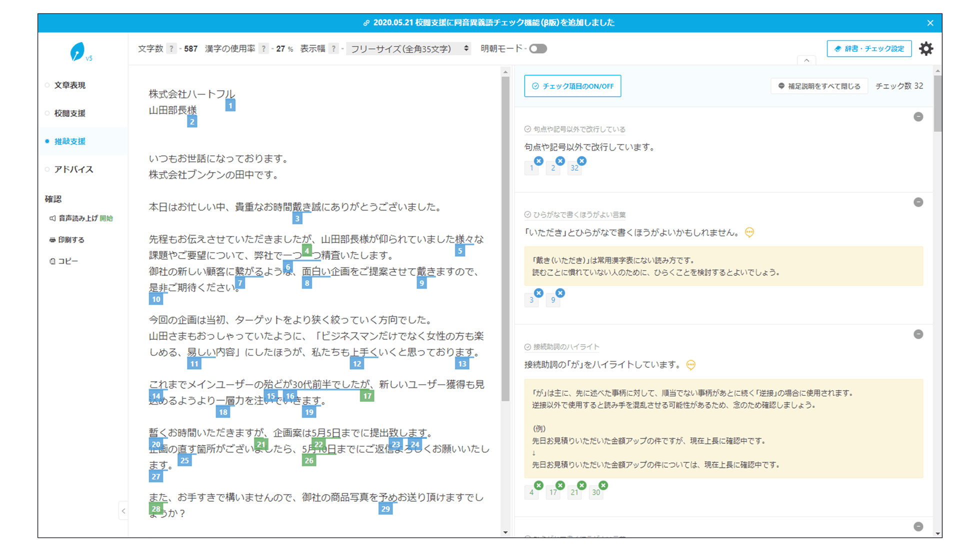
Task: Click marker 12 under 上手く
Action: [356, 364]
